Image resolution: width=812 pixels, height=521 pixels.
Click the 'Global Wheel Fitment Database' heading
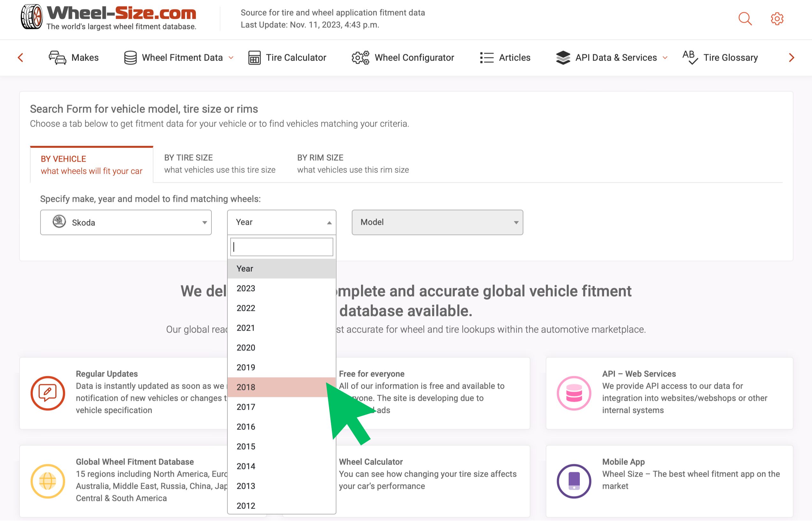coord(135,462)
